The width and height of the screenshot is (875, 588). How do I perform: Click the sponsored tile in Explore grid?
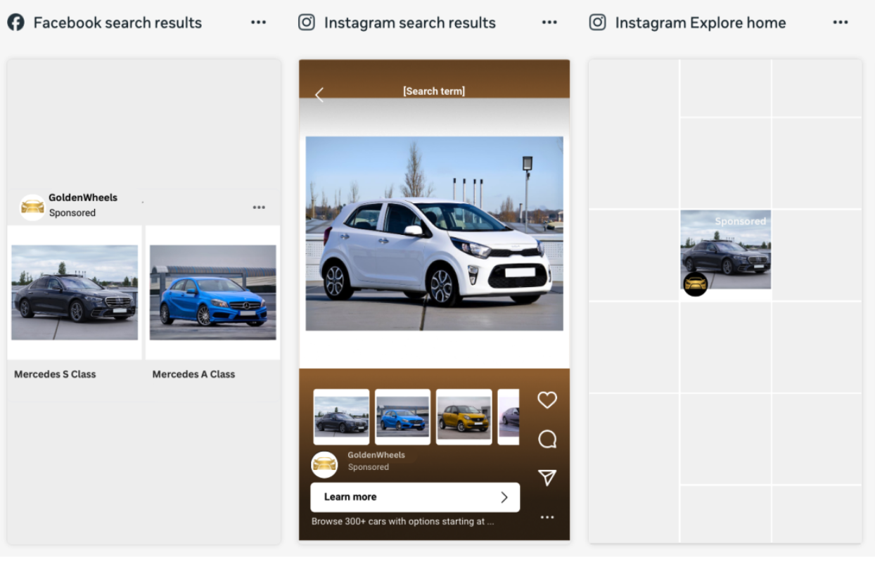tap(726, 251)
